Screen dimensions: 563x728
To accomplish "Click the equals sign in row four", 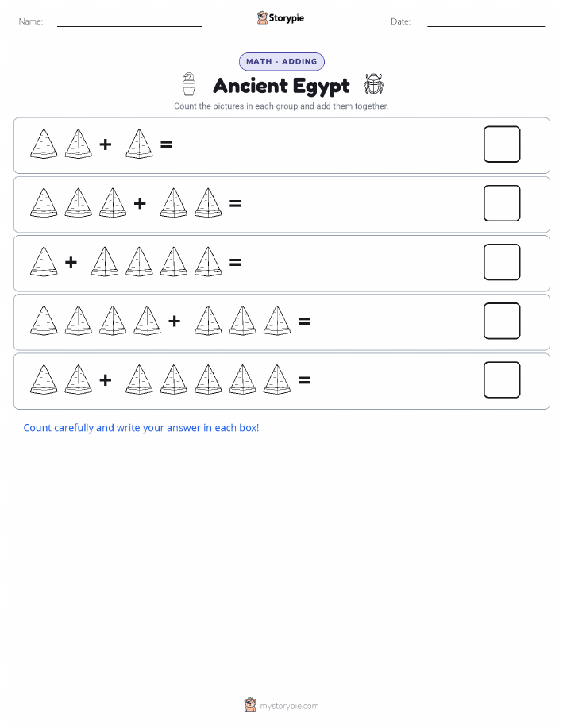I will click(304, 321).
